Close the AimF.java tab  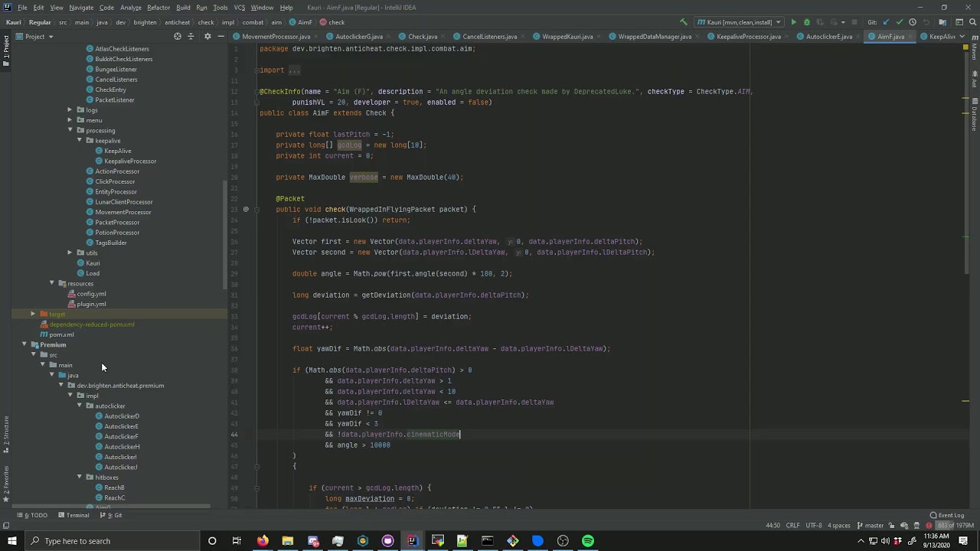click(x=910, y=37)
